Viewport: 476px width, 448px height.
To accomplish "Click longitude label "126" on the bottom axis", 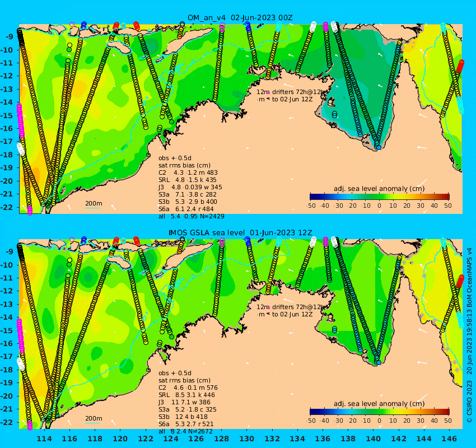I will coord(196,438).
